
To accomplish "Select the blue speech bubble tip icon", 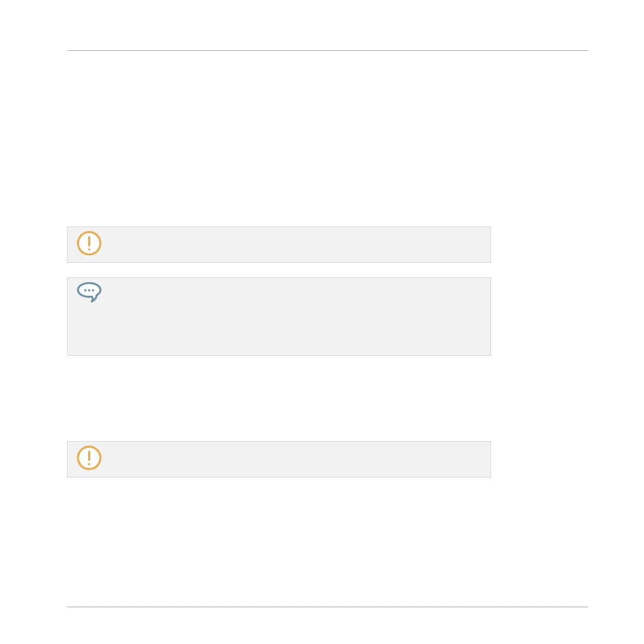I will 89,292.
